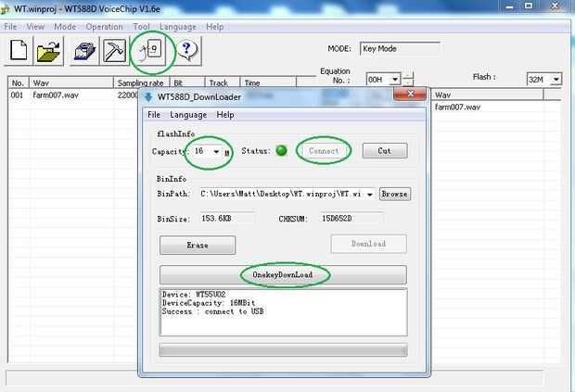Click the CHKSUM 15D652D field
Image resolution: width=575 pixels, height=392 pixels.
click(x=351, y=219)
